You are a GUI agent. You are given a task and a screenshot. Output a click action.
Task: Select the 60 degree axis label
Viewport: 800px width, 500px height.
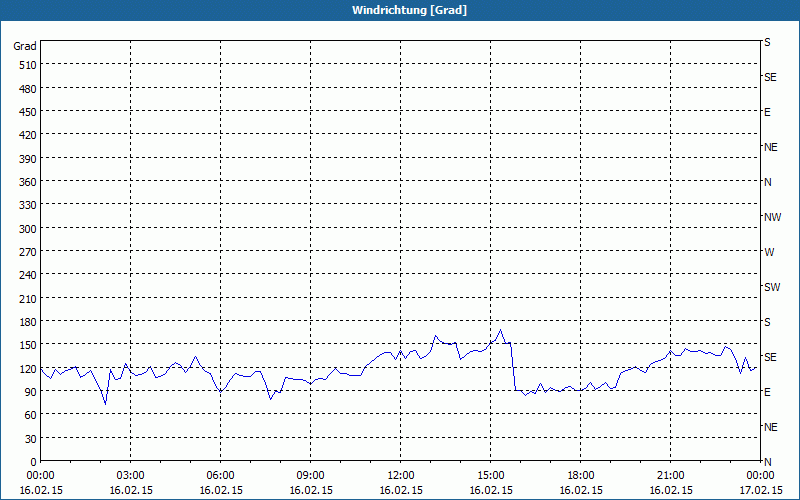(31, 415)
